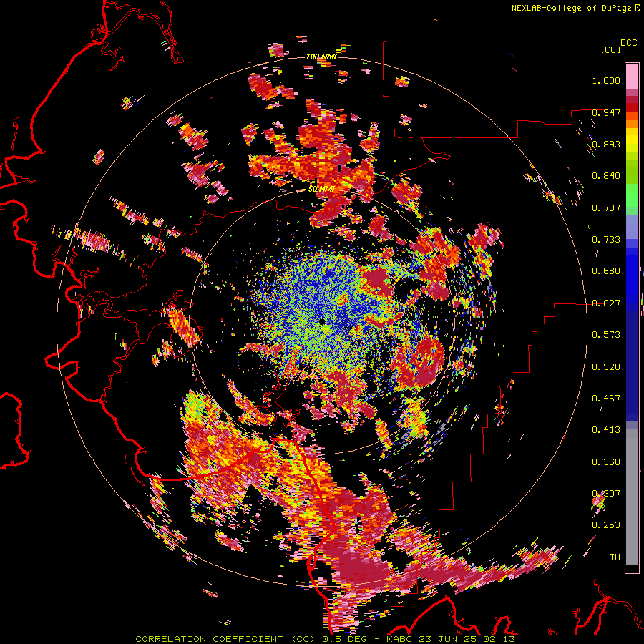The height and width of the screenshot is (644, 644).
Task: Click the 0.5 DEG elevation text
Action: (x=345, y=639)
